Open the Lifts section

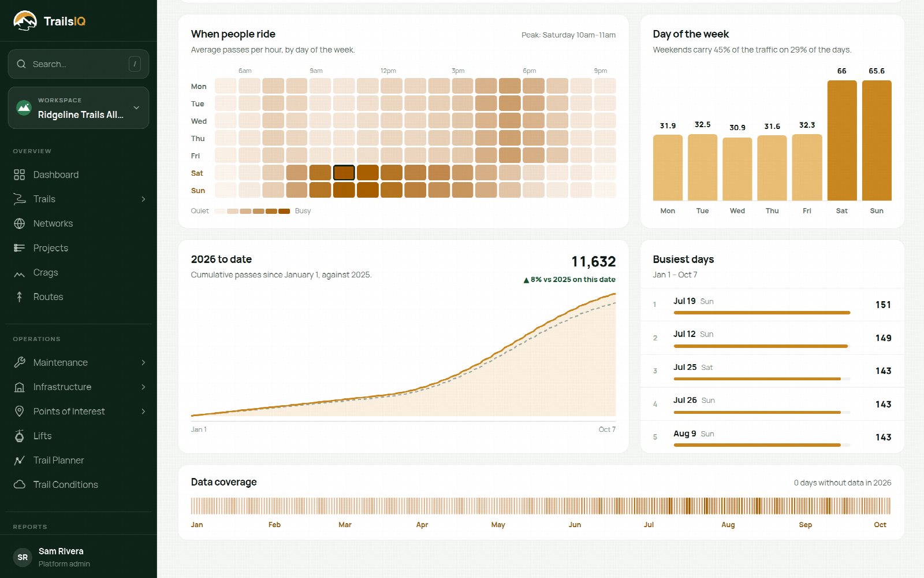(79, 436)
